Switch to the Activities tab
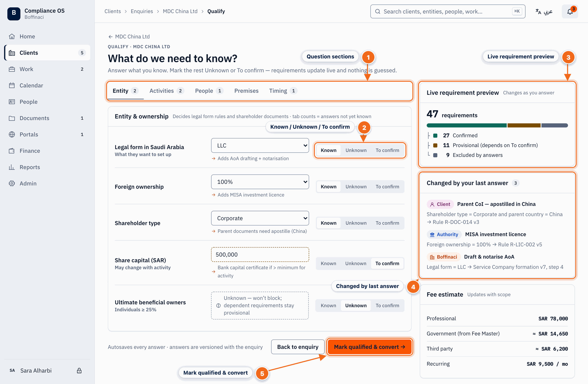The height and width of the screenshot is (384, 588). 167,91
